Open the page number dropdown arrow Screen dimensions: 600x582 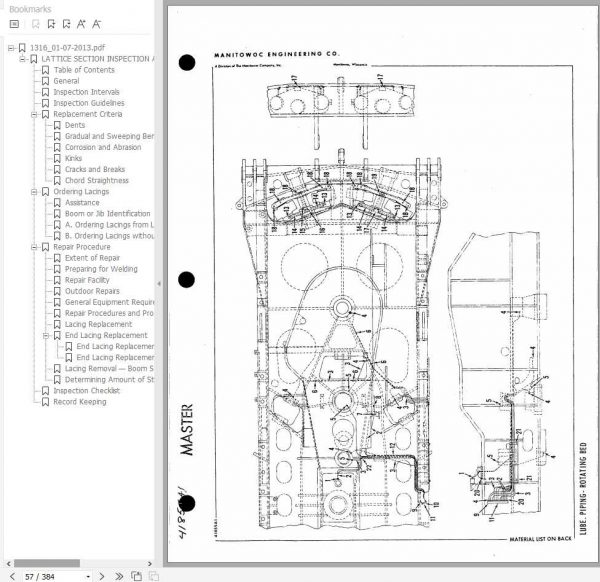coord(88,577)
